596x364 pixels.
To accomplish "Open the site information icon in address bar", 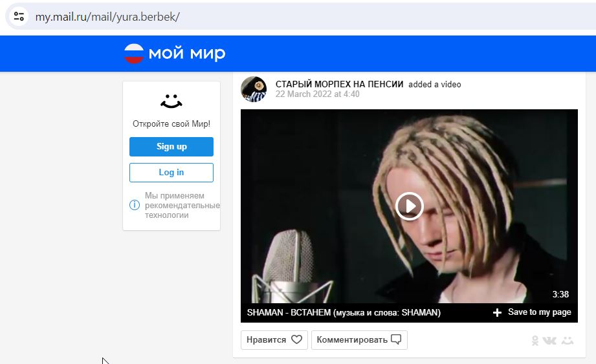I will tap(19, 16).
